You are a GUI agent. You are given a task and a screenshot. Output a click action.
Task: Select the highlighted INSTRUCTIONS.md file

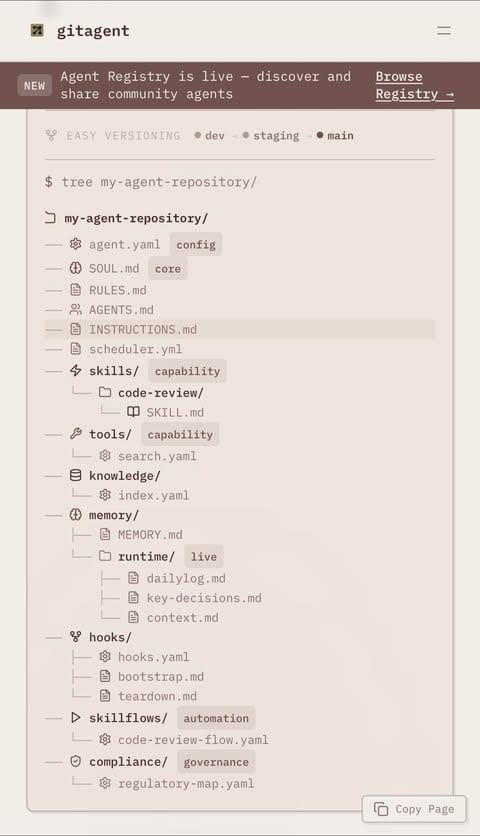240,329
